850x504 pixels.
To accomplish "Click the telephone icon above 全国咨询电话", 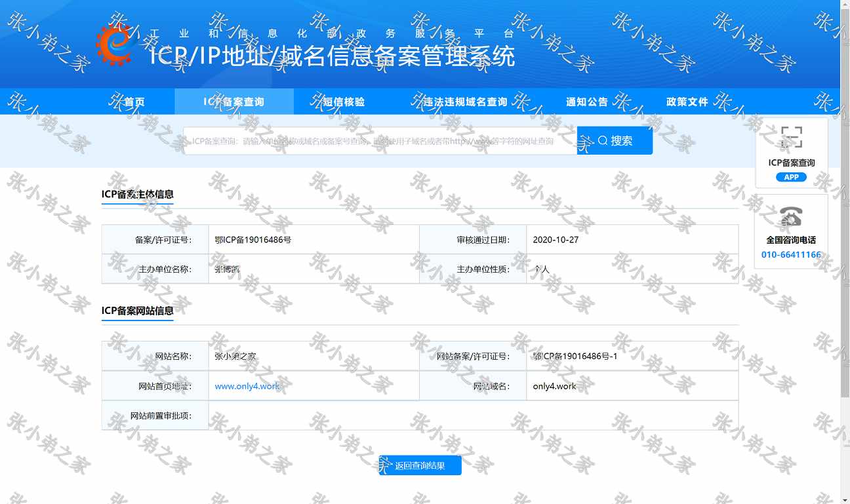I will point(792,216).
